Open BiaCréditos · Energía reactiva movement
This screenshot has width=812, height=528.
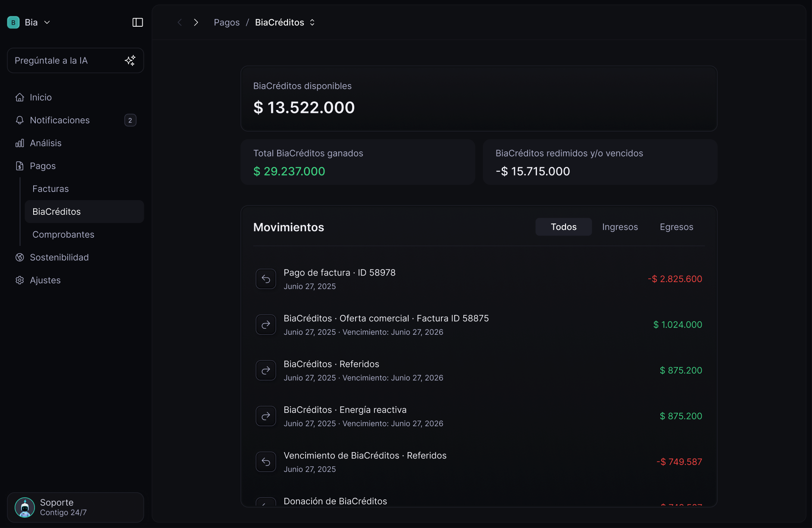pos(479,416)
